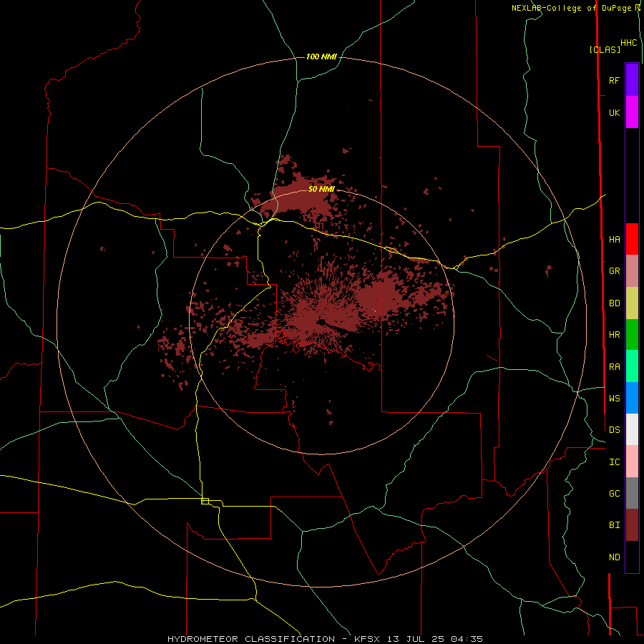Click the '100 NMI' range ring label
644x644 pixels.
coord(321,57)
